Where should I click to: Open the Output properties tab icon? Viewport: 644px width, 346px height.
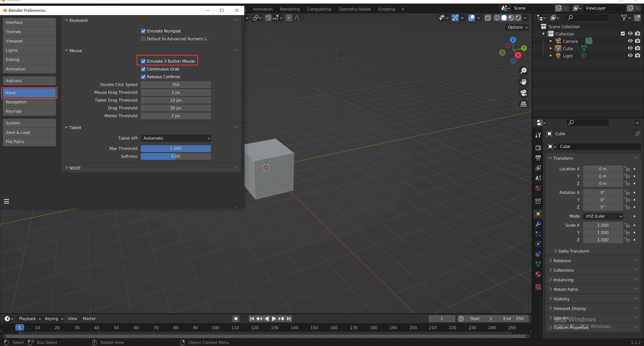click(x=538, y=158)
